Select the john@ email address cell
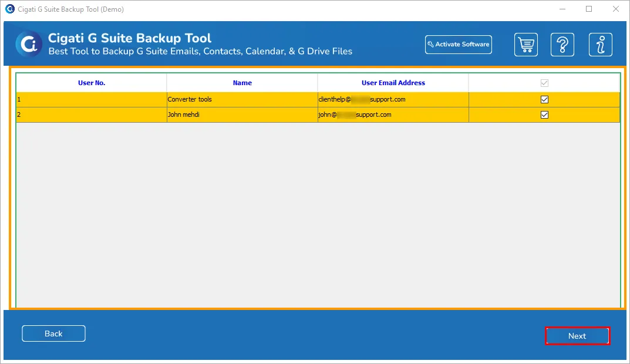The height and width of the screenshot is (364, 630). pos(393,115)
